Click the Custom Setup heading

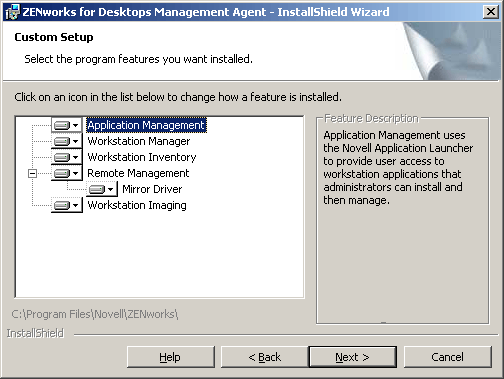coord(54,37)
